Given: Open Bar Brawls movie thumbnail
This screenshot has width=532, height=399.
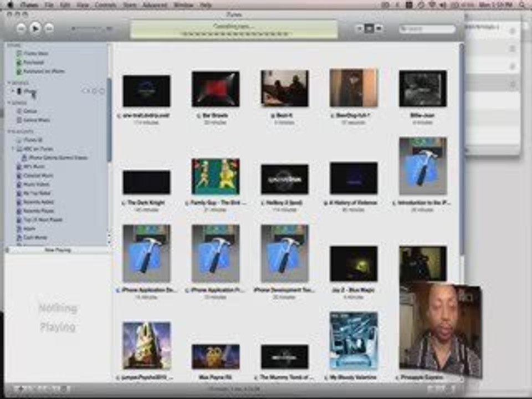Looking at the screenshot, I should (x=216, y=89).
